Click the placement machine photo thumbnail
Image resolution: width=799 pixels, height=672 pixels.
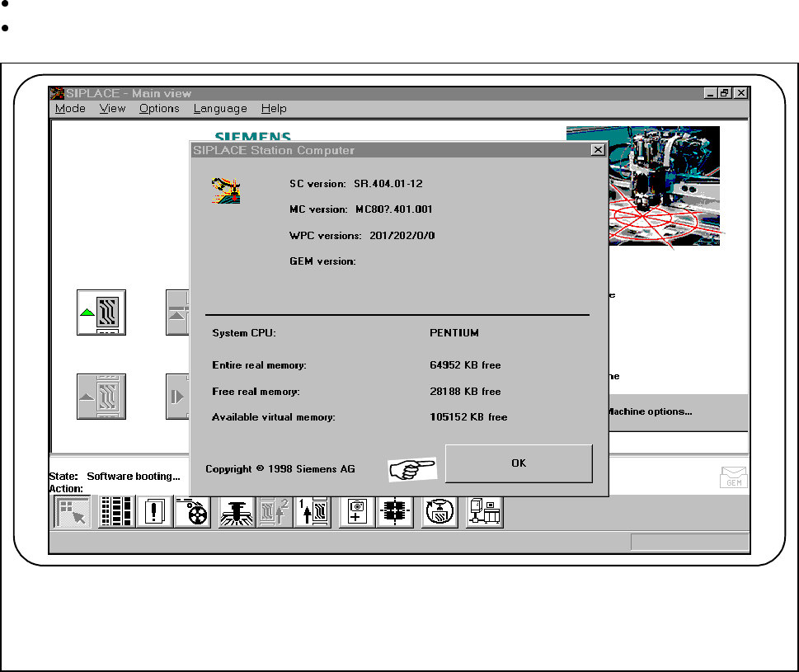(665, 186)
